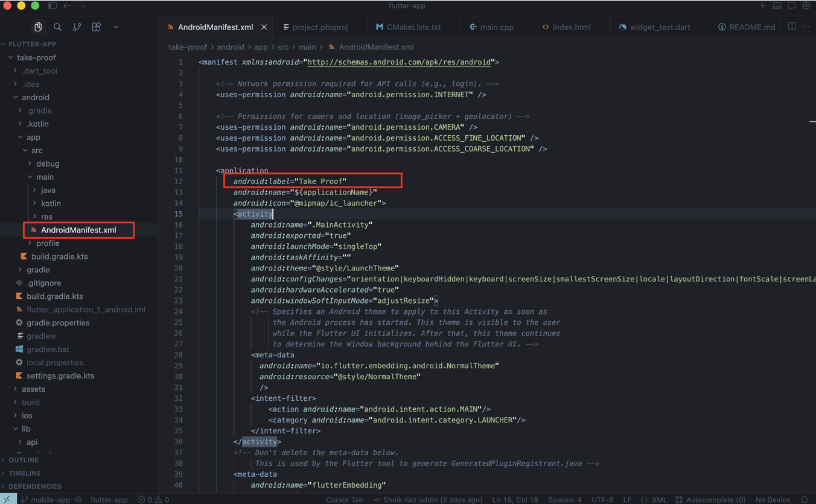Open build.gradle.kts under app folder

(x=79, y=257)
